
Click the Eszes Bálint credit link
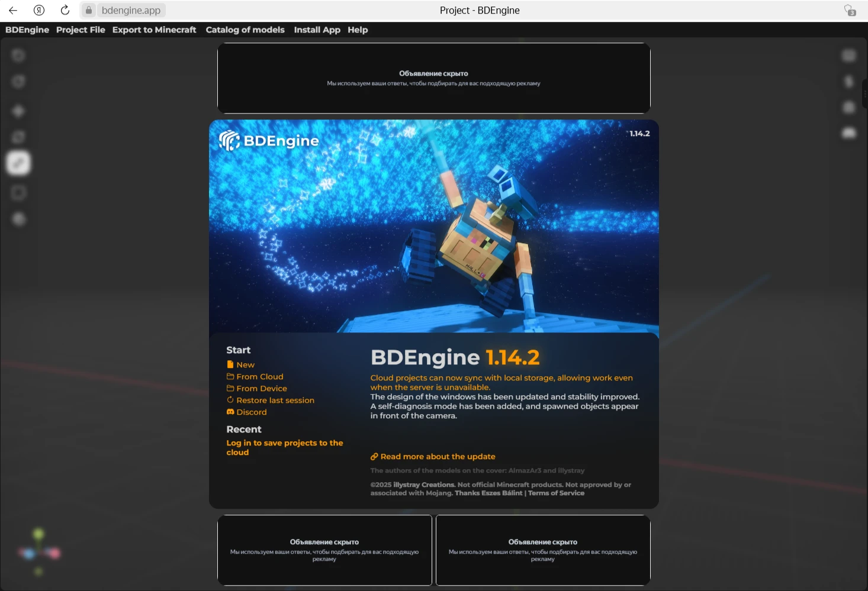(488, 493)
